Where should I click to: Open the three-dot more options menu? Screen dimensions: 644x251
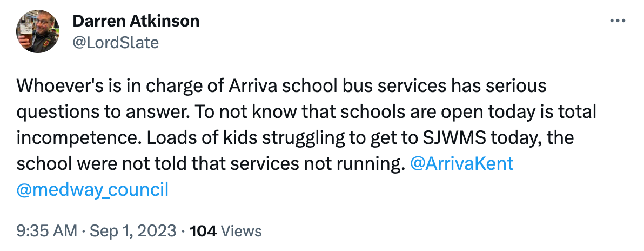pyautogui.click(x=616, y=21)
